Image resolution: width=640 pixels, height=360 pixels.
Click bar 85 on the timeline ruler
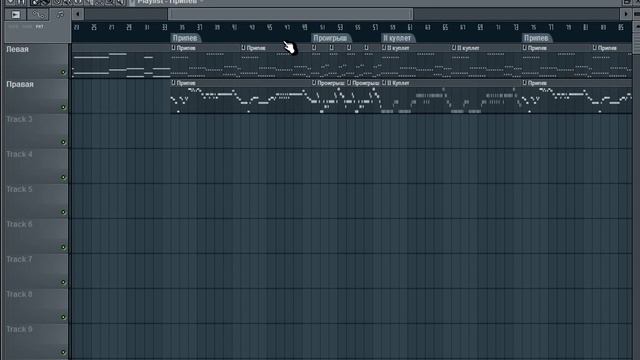click(620, 27)
